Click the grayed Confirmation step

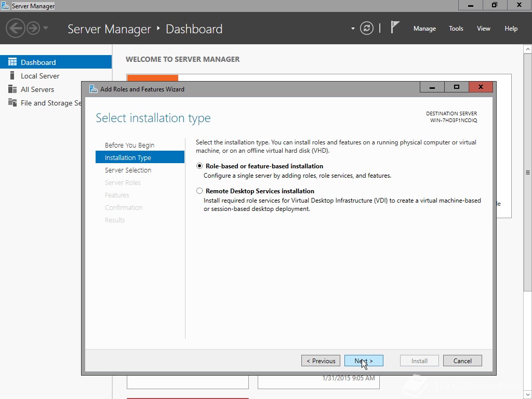[124, 208]
